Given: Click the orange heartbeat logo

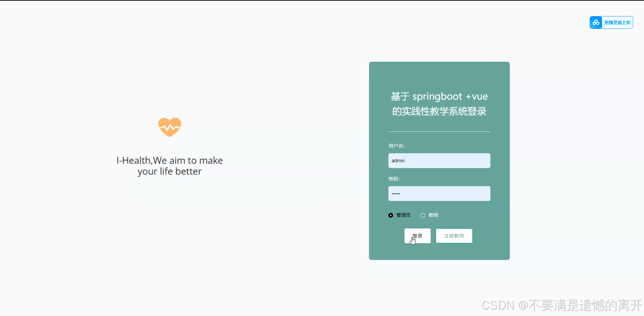Looking at the screenshot, I should [170, 127].
